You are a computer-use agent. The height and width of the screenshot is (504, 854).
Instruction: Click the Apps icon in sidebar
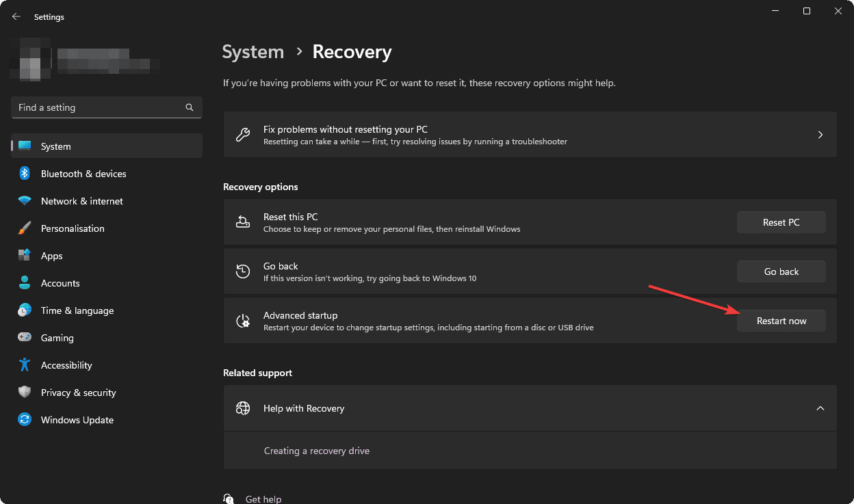pos(25,256)
